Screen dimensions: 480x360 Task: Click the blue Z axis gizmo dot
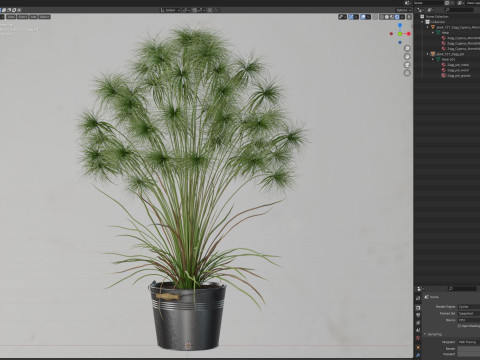[x=400, y=25]
